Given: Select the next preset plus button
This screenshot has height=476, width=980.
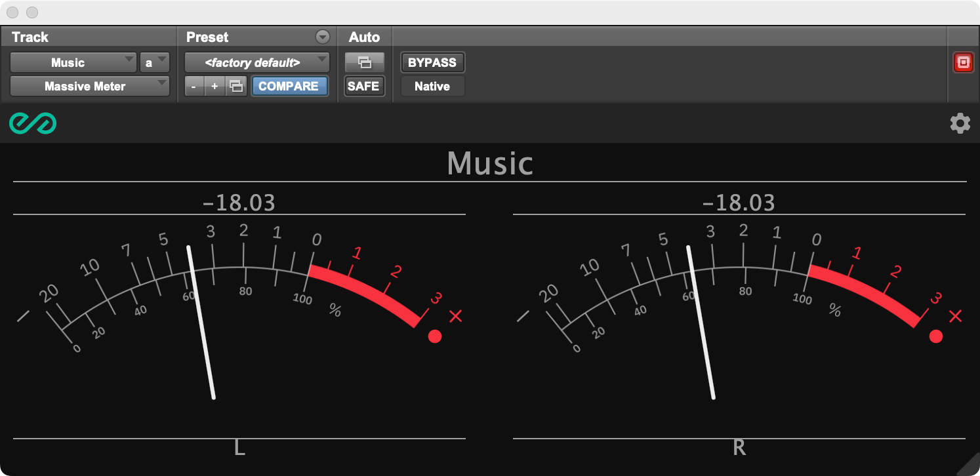Looking at the screenshot, I should (214, 86).
